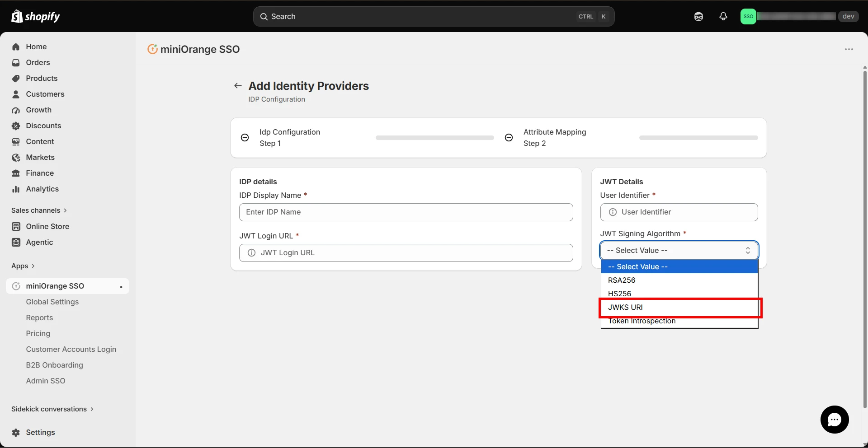Expand Sidekick conversations
The image size is (868, 448).
coord(52,409)
